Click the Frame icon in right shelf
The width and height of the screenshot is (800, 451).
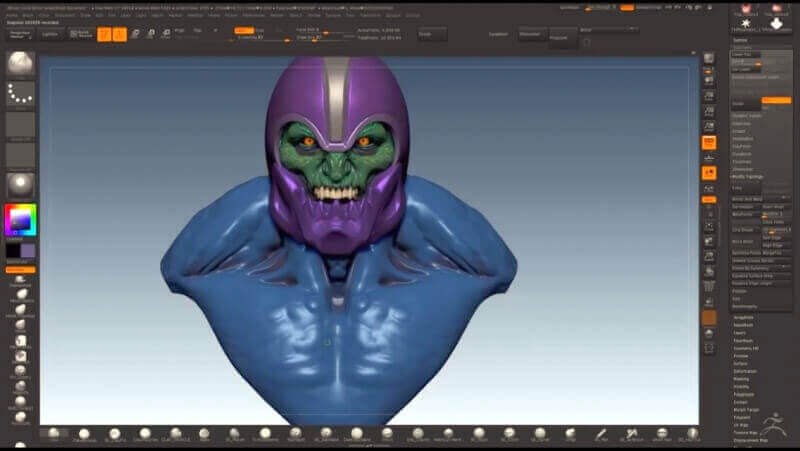click(709, 226)
